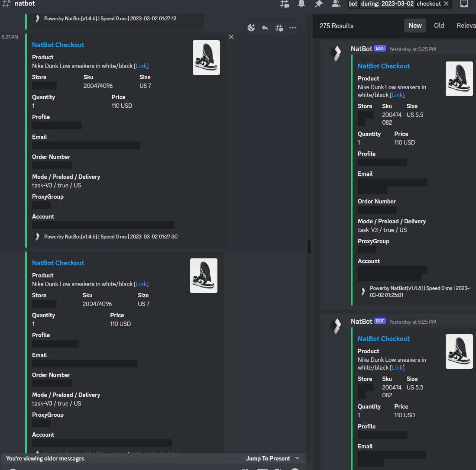Click SKU 200474096 in the 5:27 PM checkout
Screen dimensions: 476x470
point(98,86)
